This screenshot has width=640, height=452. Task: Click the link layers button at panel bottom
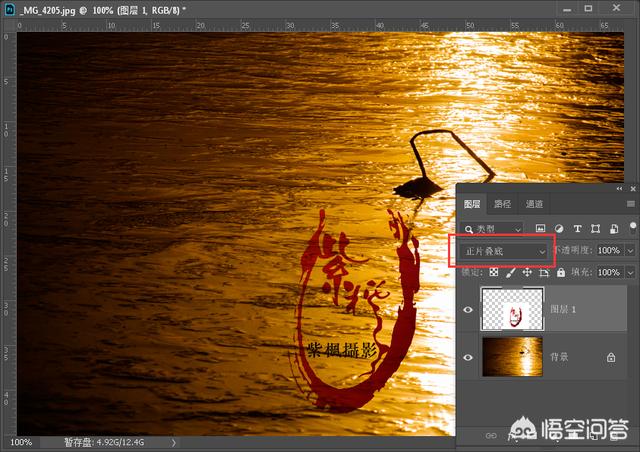pyautogui.click(x=490, y=436)
